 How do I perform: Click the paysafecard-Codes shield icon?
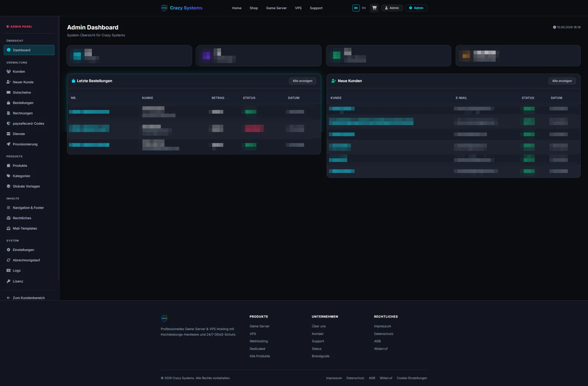[8, 123]
